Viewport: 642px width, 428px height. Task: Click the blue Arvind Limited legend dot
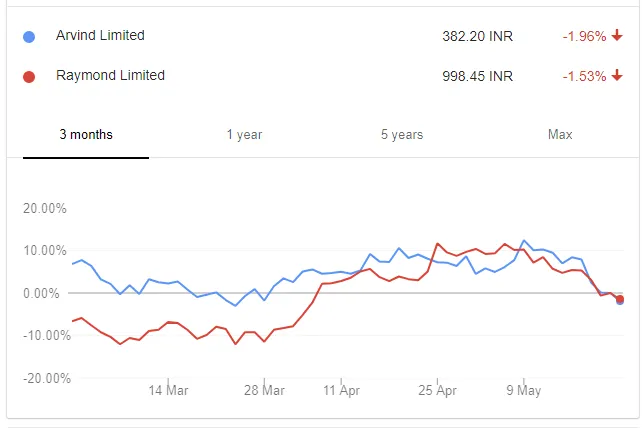[x=29, y=36]
